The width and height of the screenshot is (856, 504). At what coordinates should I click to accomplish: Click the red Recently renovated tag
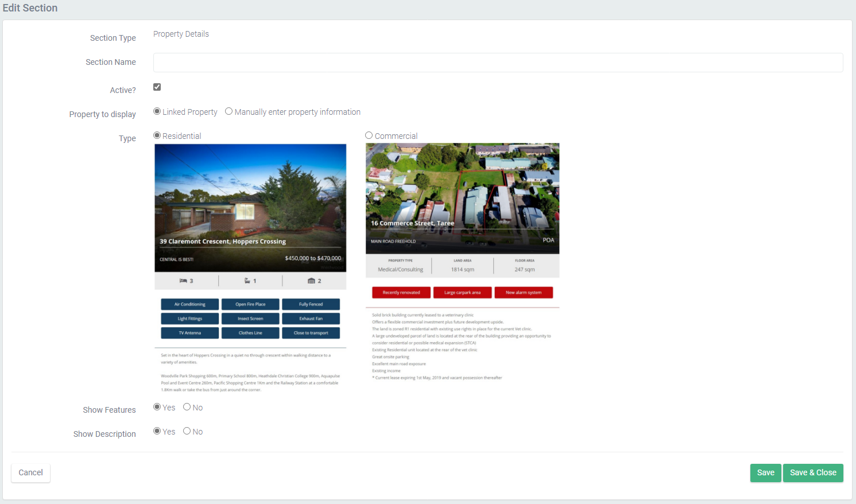click(x=401, y=293)
